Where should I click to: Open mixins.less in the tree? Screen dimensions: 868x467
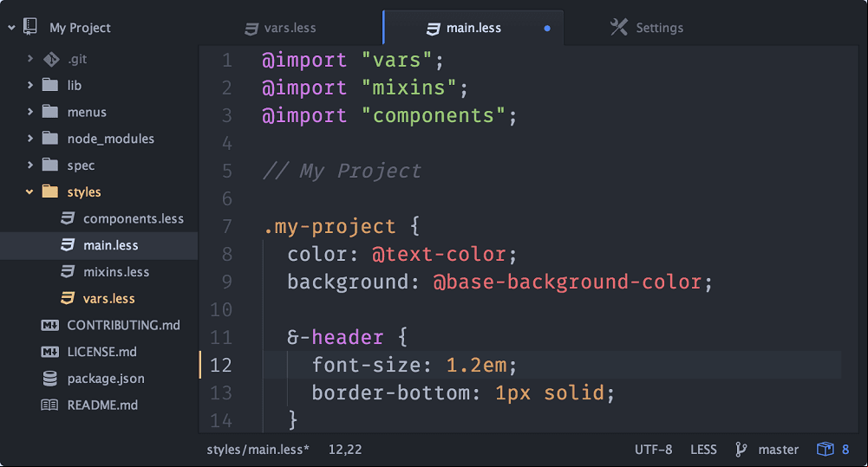(116, 272)
